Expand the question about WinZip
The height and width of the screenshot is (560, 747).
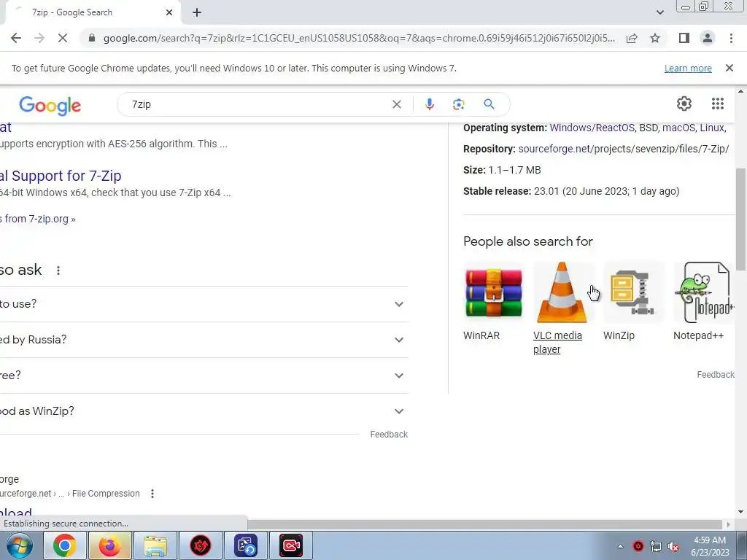click(x=204, y=411)
